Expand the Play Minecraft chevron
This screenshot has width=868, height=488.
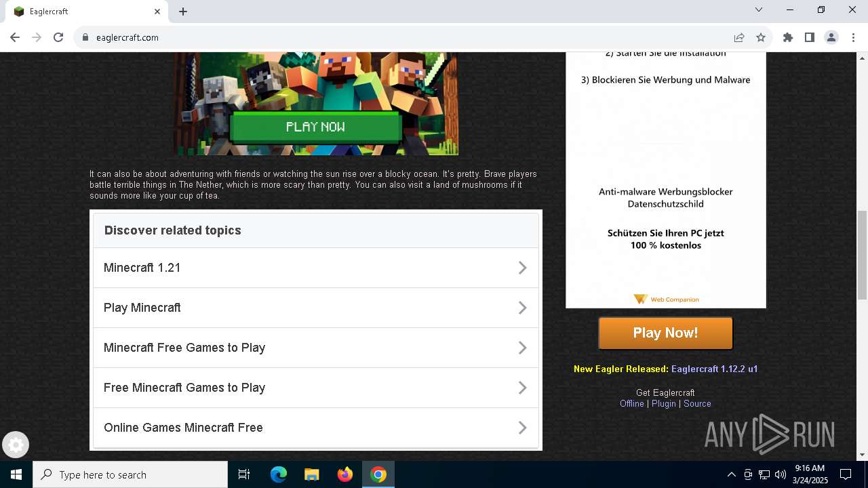pos(523,308)
